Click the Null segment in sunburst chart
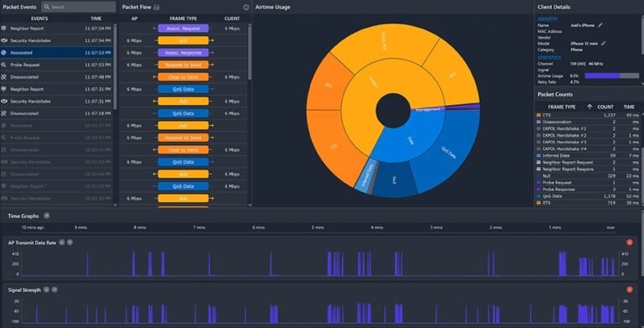This screenshot has height=328, width=644. click(x=393, y=180)
